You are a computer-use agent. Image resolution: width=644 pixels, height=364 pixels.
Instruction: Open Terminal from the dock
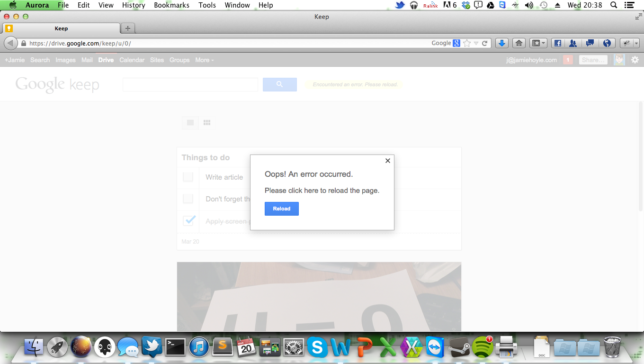click(175, 347)
